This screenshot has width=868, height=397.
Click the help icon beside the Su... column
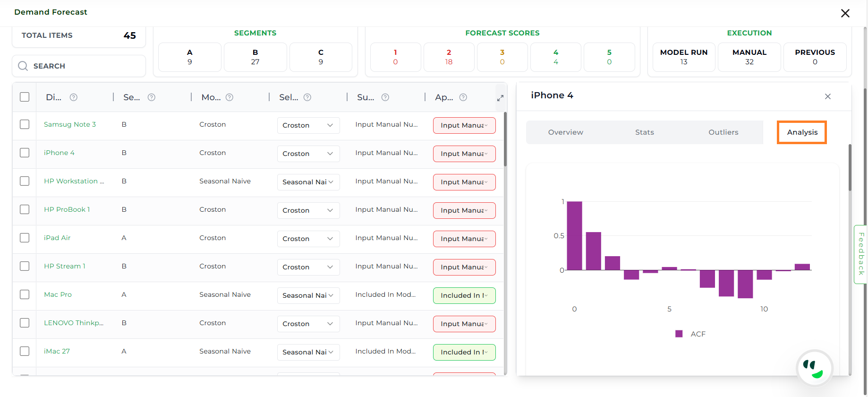385,97
